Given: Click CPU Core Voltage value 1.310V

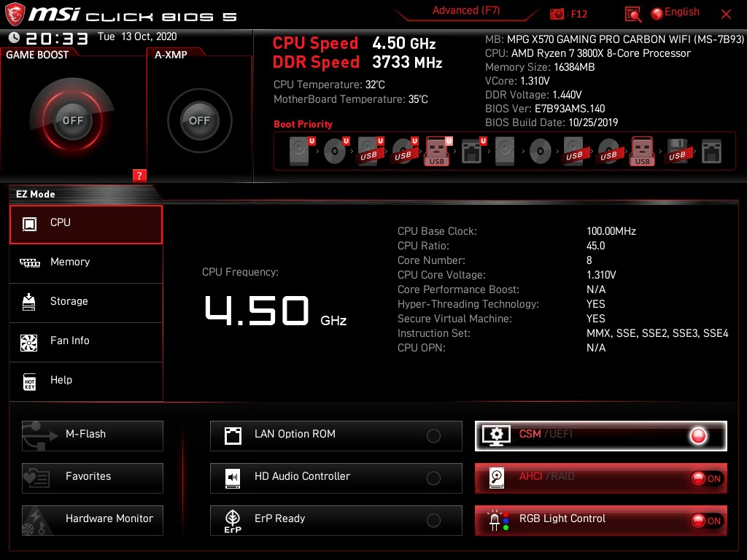Looking at the screenshot, I should (x=601, y=275).
